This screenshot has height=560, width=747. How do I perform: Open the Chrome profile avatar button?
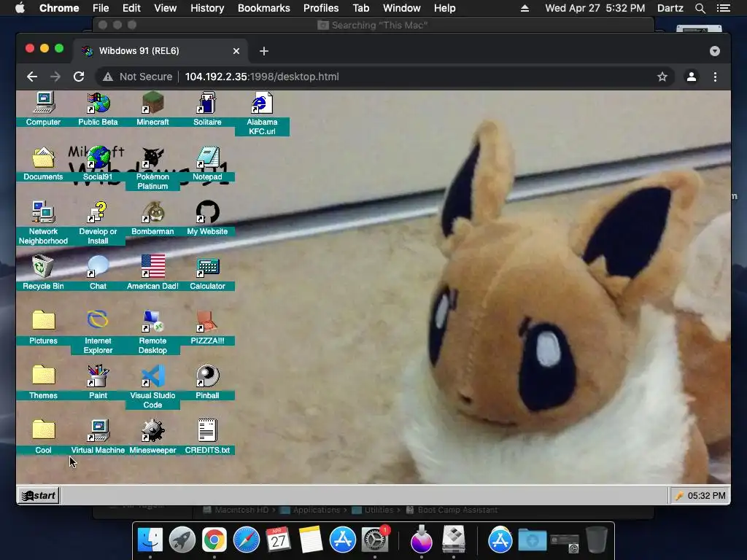692,77
